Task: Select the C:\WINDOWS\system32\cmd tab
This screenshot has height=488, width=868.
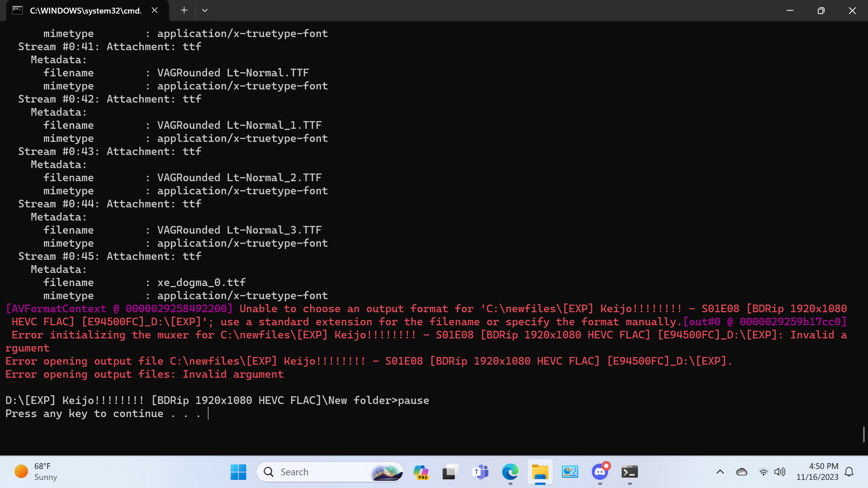Action: coord(85,10)
